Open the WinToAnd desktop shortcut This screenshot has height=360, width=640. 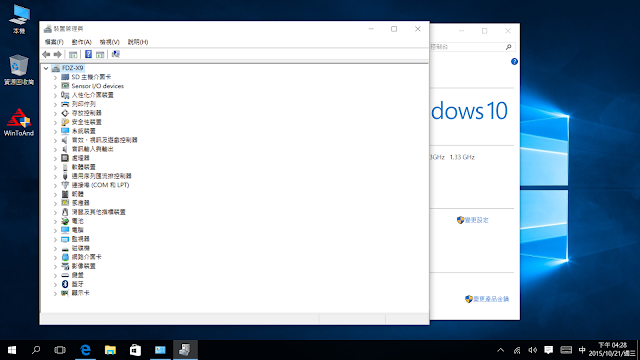tap(19, 122)
